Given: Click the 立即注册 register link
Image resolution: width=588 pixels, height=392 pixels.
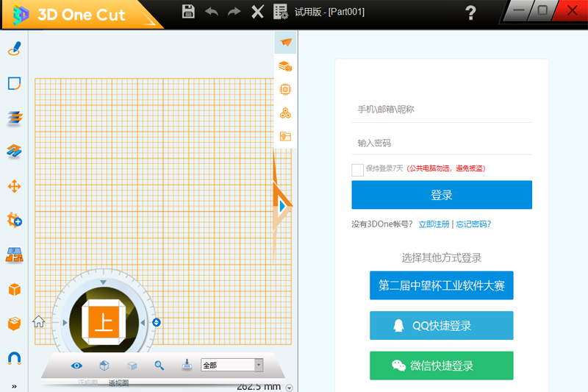Looking at the screenshot, I should 433,224.
